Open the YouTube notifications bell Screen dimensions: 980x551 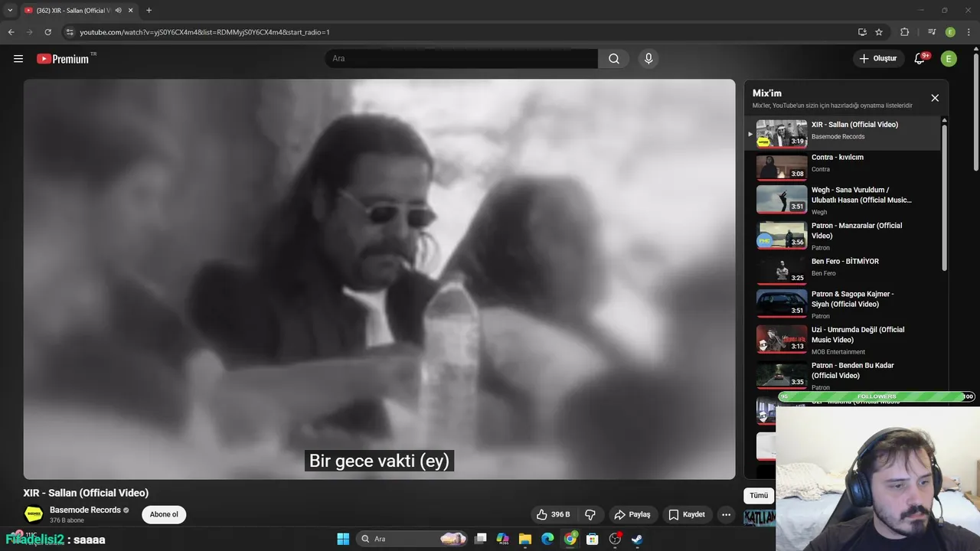[920, 59]
